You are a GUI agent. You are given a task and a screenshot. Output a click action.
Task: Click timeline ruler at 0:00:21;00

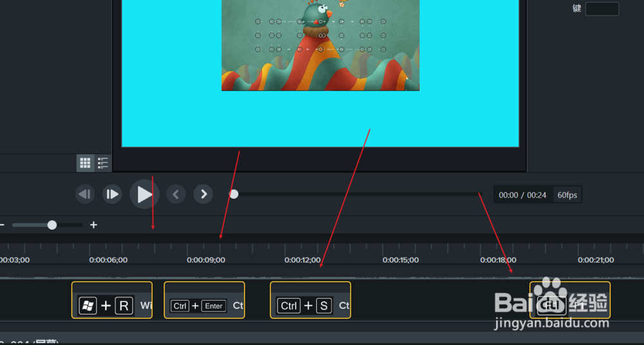tap(596, 260)
